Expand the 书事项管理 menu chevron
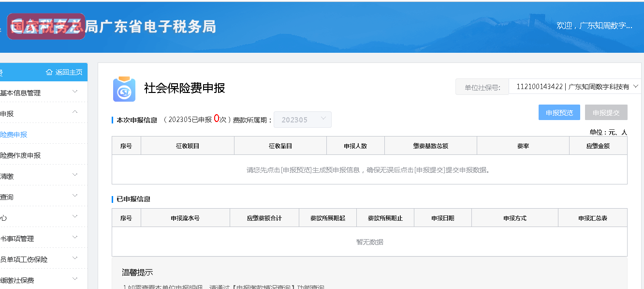 point(75,237)
